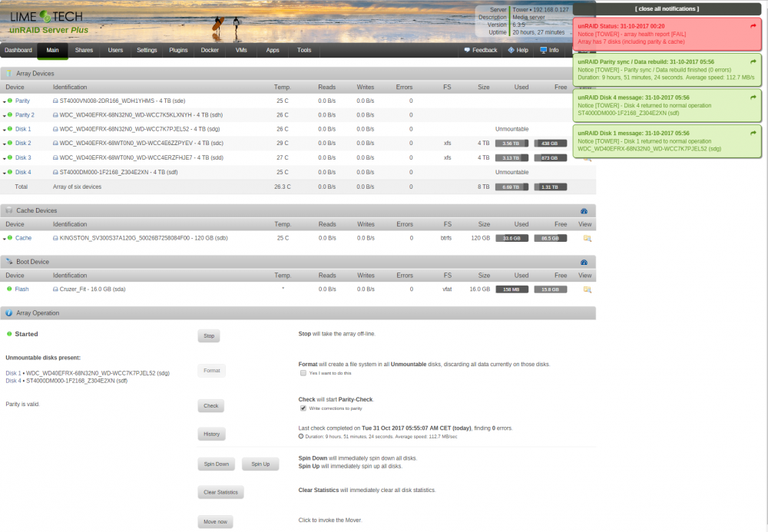Switch to the Docker tab
This screenshot has height=532, width=768.
pos(210,51)
